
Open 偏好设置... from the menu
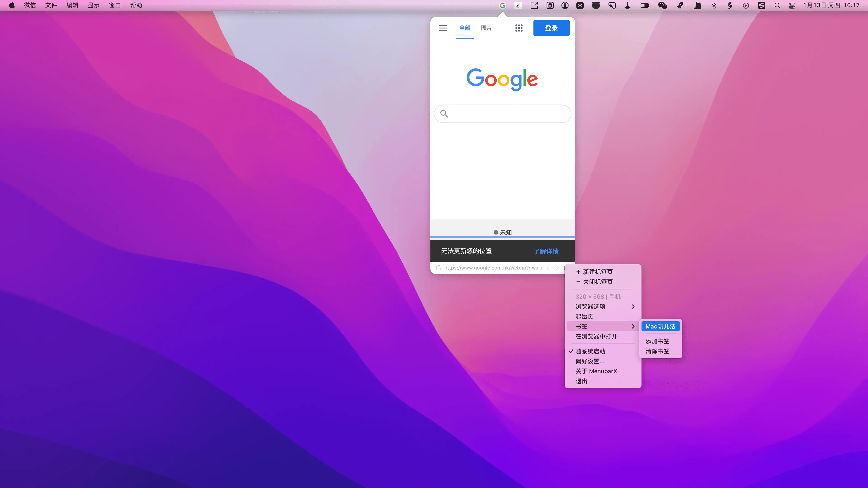(603, 361)
